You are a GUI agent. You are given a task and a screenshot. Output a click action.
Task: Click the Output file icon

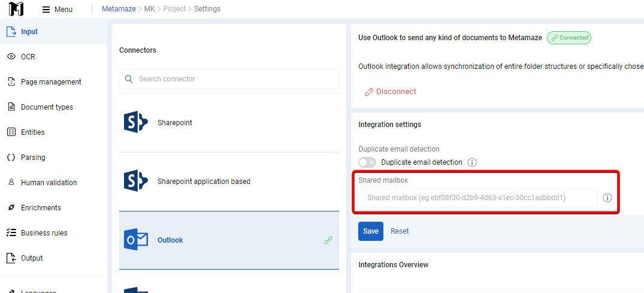[x=11, y=258]
